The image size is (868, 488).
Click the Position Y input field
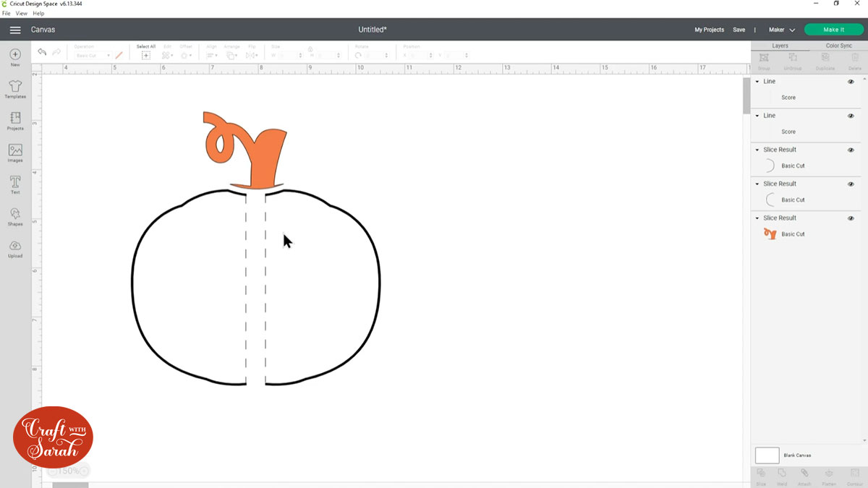coord(457,56)
